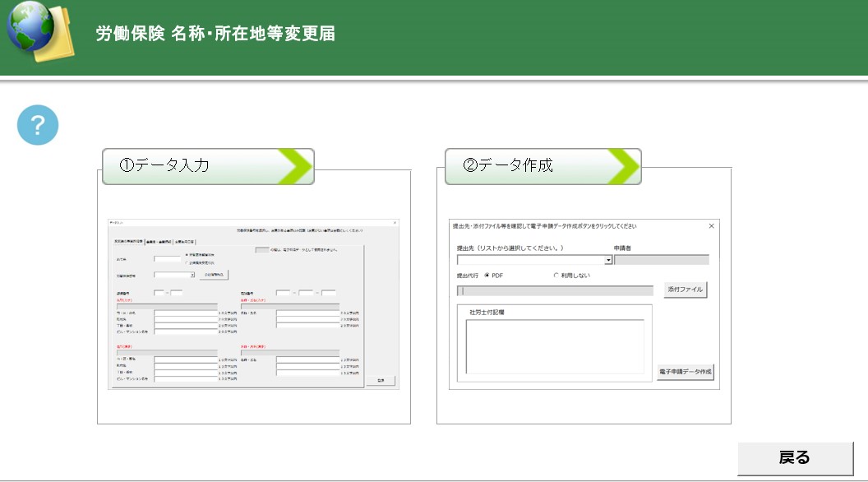868x482 pixels.
Task: Select the 利用しない radio option
Action: [x=556, y=276]
